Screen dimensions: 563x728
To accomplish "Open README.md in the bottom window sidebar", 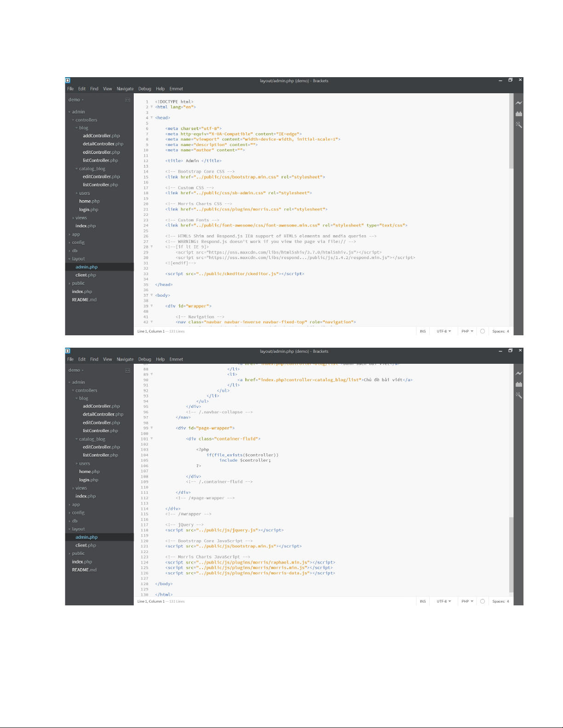I will (84, 570).
